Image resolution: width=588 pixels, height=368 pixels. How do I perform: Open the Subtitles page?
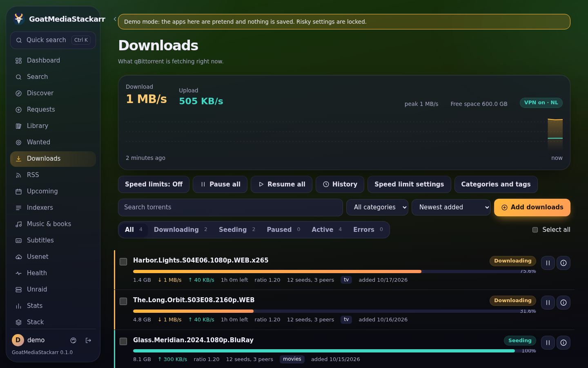click(x=53, y=240)
